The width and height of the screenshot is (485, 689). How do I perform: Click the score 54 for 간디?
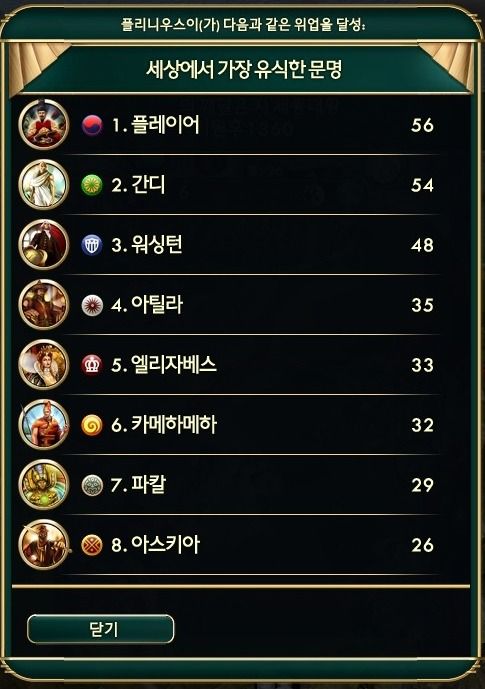click(x=422, y=185)
